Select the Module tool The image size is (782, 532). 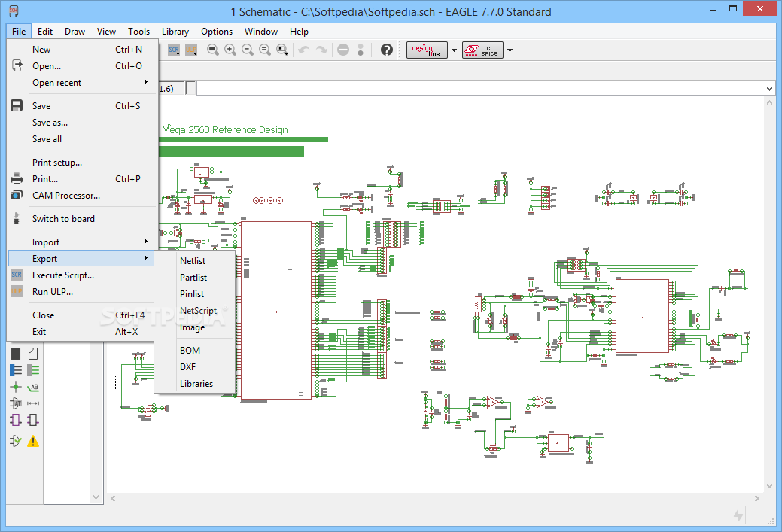(16, 420)
